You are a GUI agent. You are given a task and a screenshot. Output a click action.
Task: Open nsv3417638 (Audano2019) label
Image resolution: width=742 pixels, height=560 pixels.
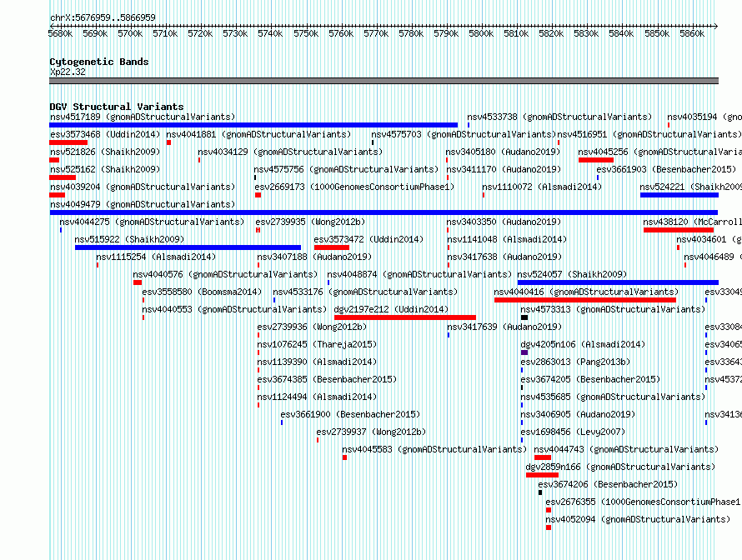[504, 257]
